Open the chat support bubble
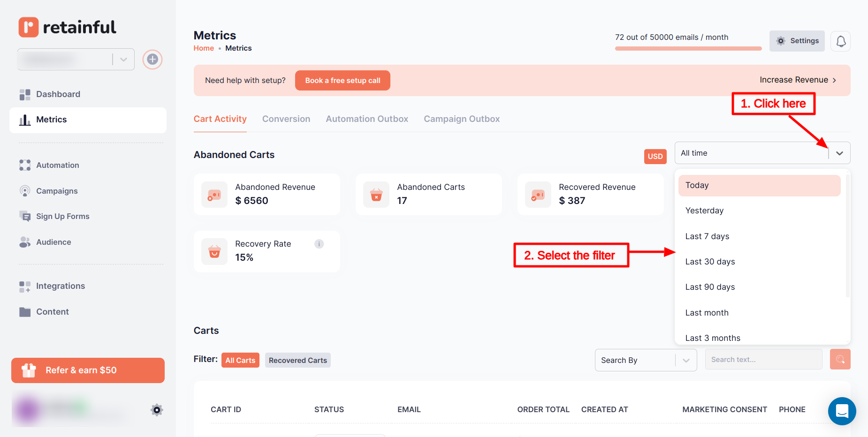The image size is (868, 437). [842, 411]
